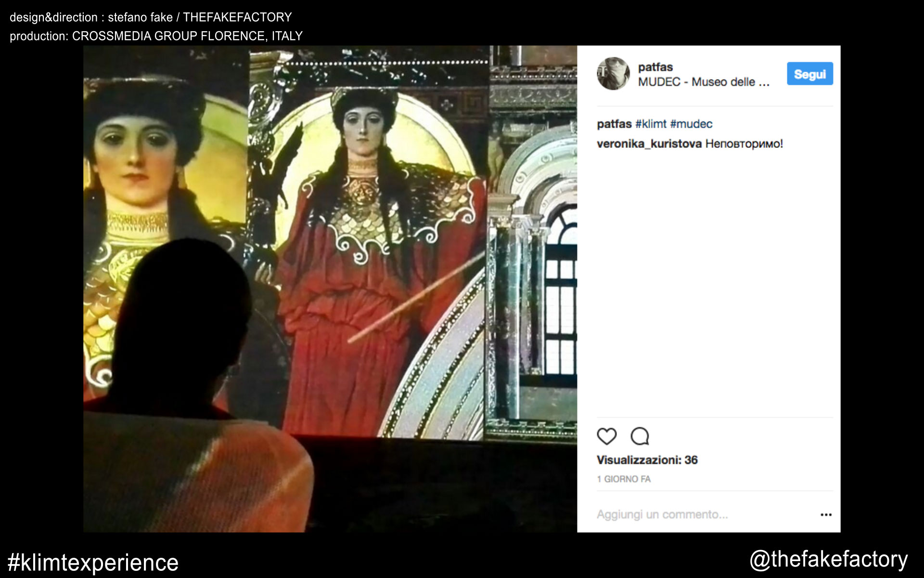
Task: Click the Неповторимо! comment text
Action: 744,144
